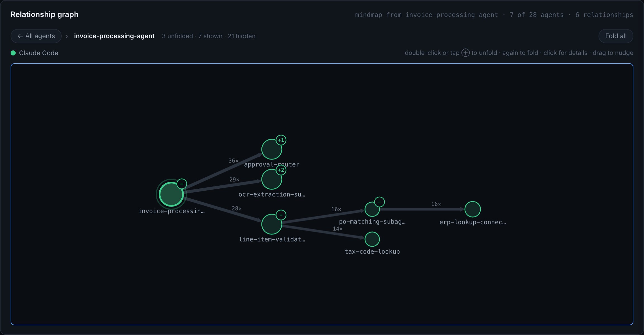Select the erp-lookup-connector node circle

click(472, 209)
